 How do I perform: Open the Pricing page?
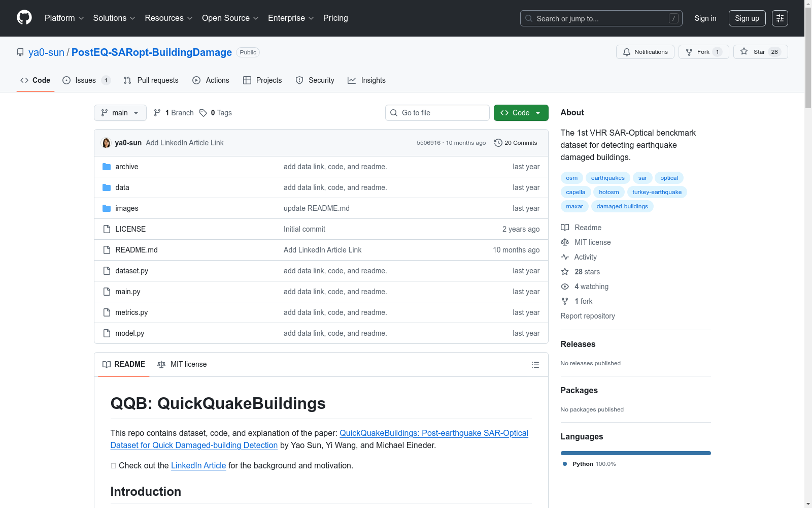point(335,18)
